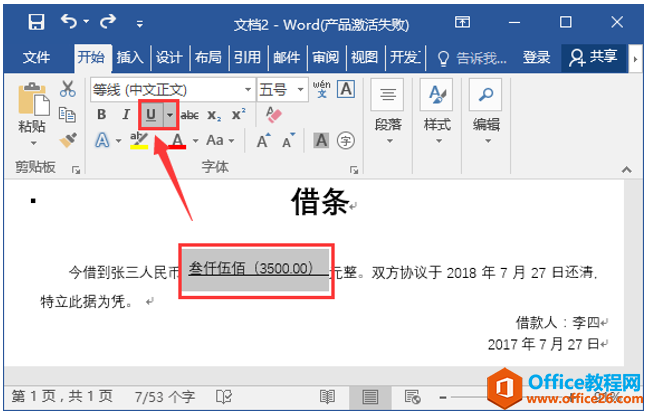Apply text effects with the outlined A
Screen dimensions: 650x416
[x=102, y=141]
